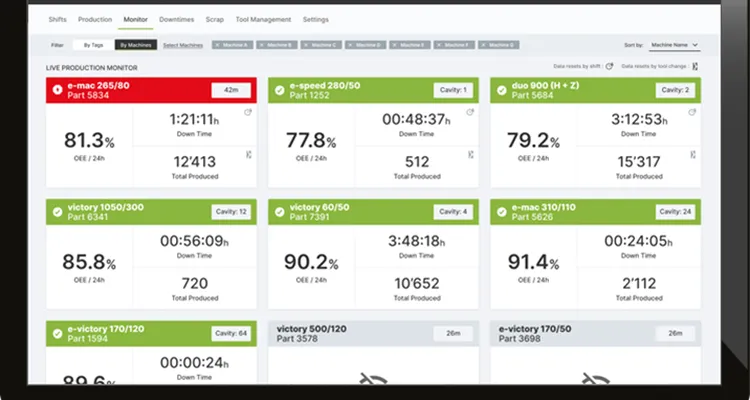Click the shift reset icon on e-speed 280/50 card

coord(470,112)
